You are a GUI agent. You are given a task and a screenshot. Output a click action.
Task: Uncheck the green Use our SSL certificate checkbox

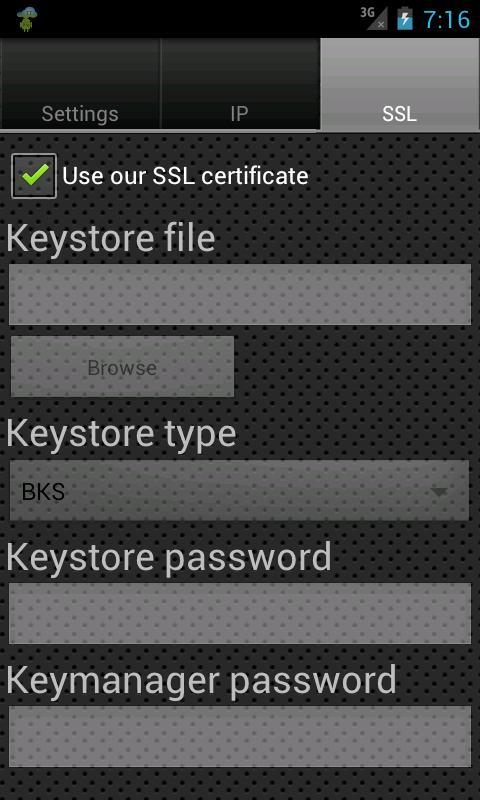point(34,176)
